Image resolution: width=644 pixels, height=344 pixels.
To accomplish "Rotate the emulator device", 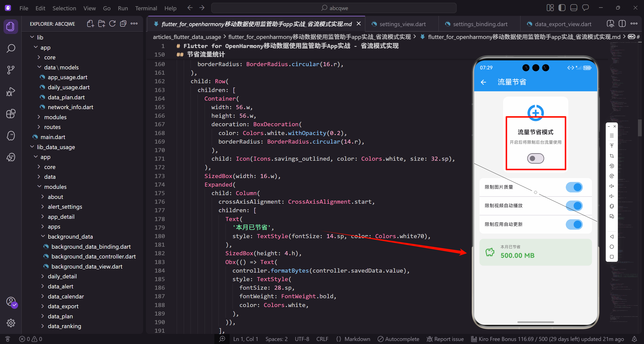I will (x=612, y=206).
